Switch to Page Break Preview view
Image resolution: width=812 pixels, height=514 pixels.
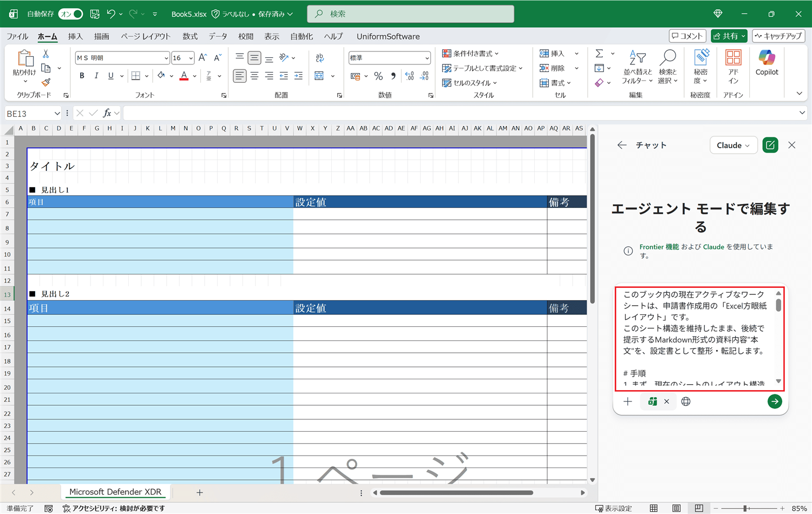point(699,508)
